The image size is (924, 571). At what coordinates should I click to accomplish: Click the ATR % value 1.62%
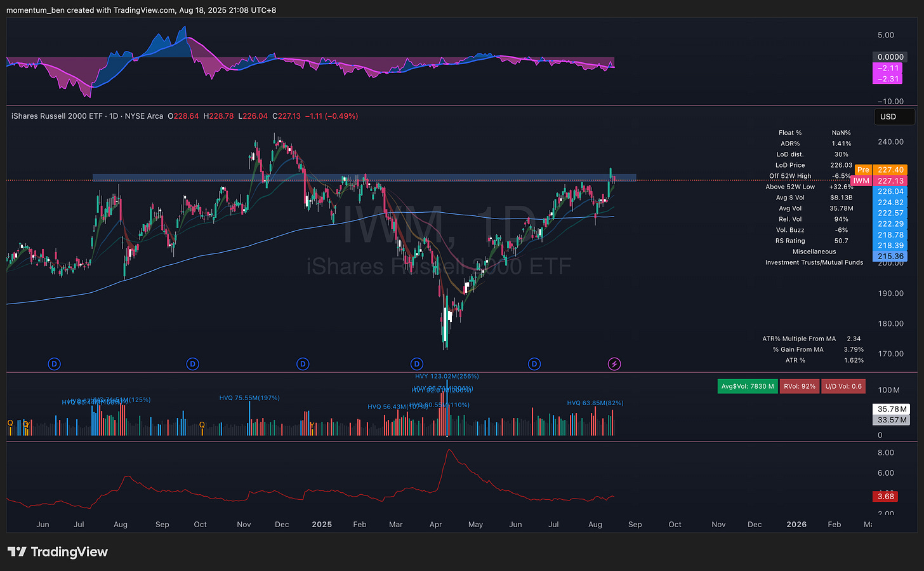coord(854,360)
